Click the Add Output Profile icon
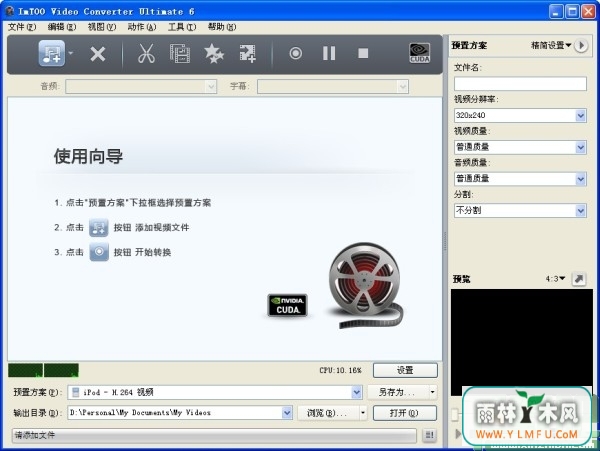 tap(248, 53)
